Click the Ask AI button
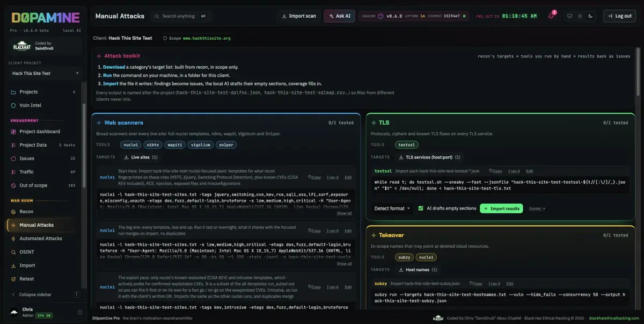The image size is (644, 324). click(339, 16)
